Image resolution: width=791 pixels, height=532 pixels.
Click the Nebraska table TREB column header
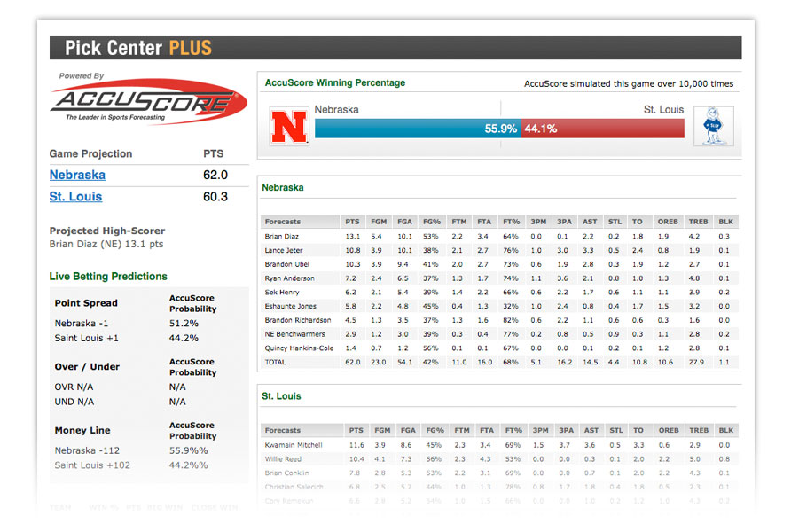coord(699,222)
